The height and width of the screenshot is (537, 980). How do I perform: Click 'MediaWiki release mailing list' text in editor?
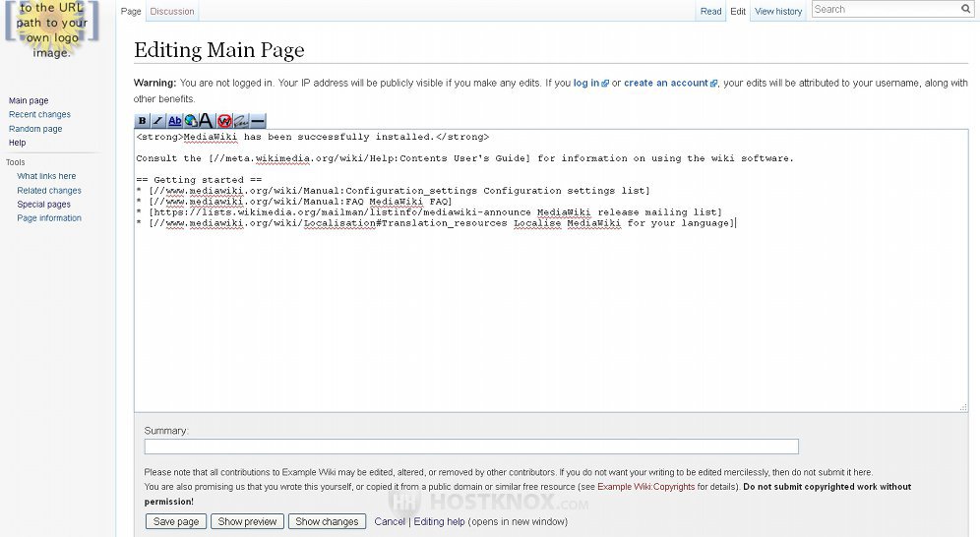626,212
